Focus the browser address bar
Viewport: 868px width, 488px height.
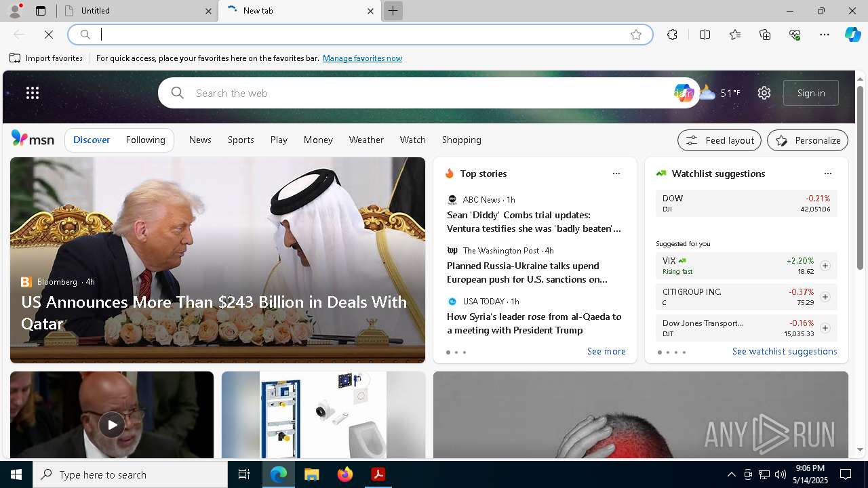(x=359, y=35)
